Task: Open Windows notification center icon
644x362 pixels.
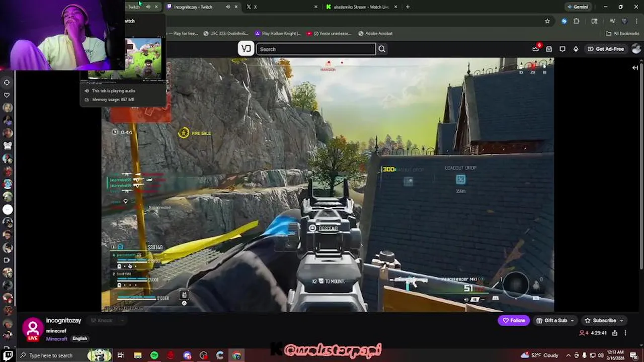Action: click(635, 355)
